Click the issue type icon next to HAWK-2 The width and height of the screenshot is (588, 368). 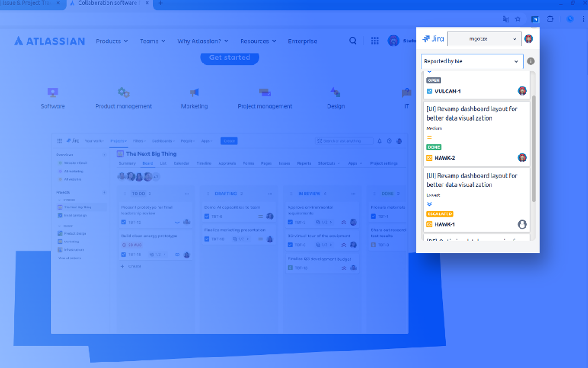click(x=430, y=158)
